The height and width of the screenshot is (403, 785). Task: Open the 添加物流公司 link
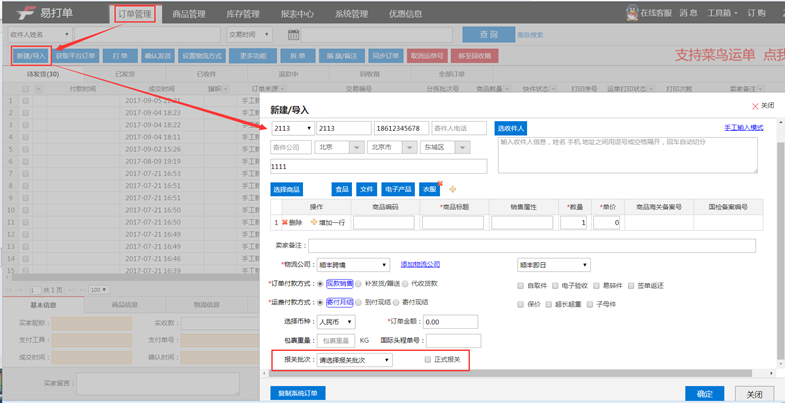pyautogui.click(x=421, y=264)
